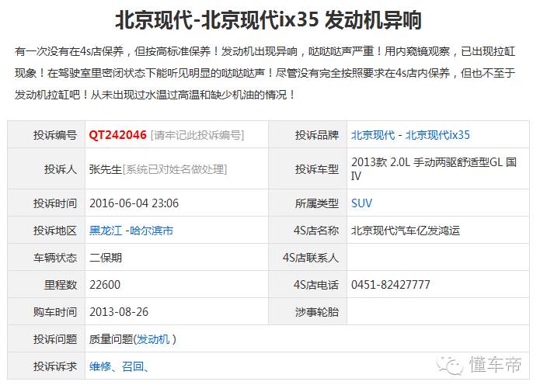
Task: Click the 所属类型 label cell
Action: click(308, 203)
